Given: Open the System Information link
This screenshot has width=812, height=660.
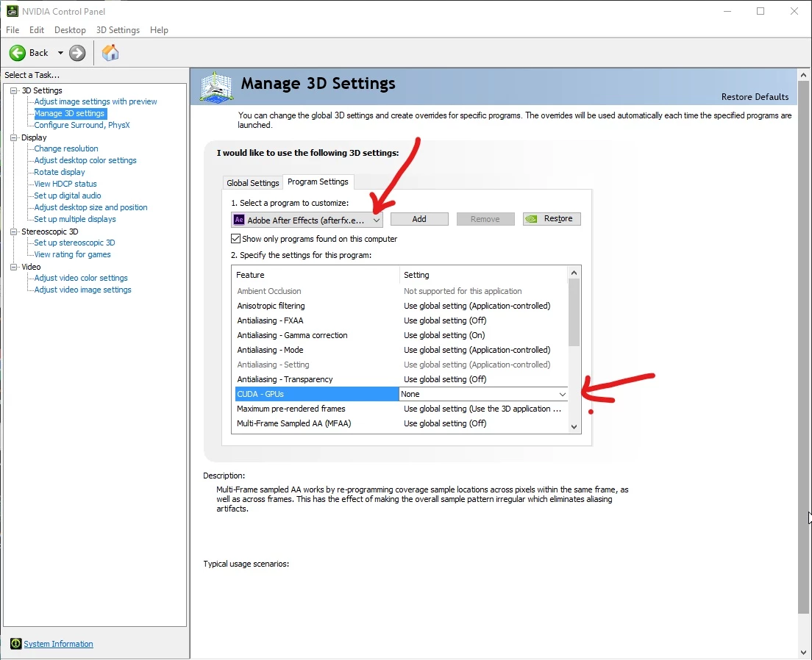Looking at the screenshot, I should 59,643.
